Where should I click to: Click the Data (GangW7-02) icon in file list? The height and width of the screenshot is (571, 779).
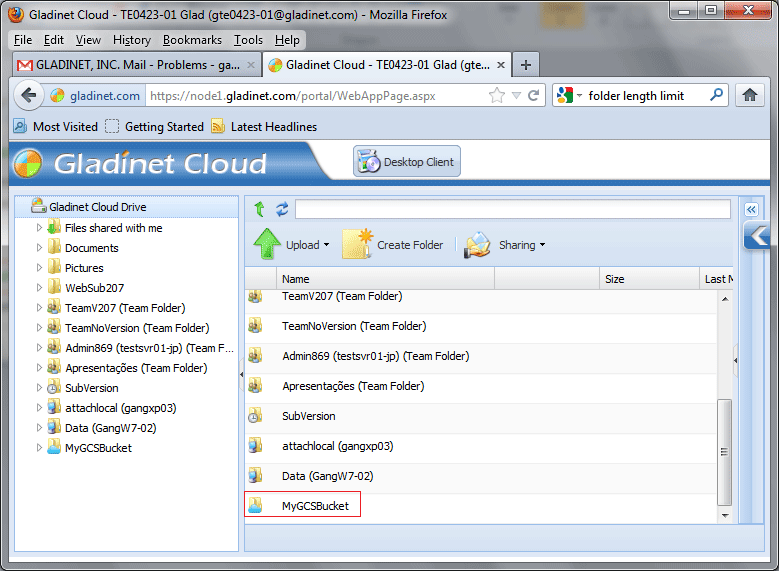point(255,476)
